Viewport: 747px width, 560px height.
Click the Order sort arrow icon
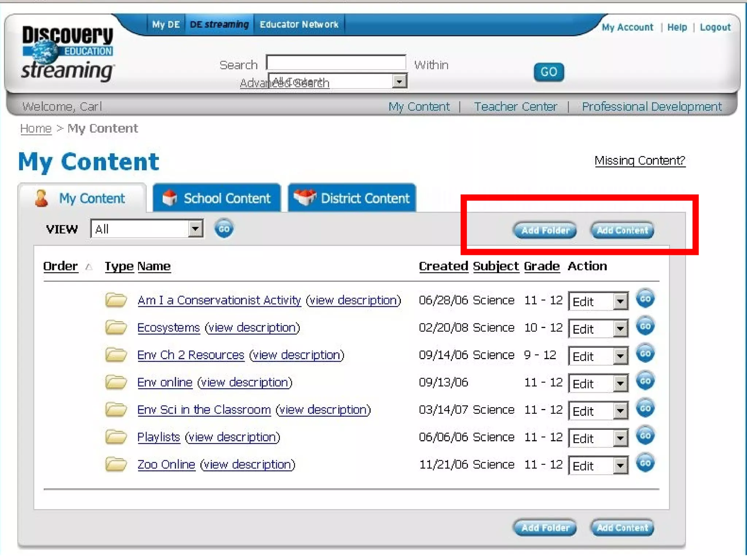coord(89,267)
